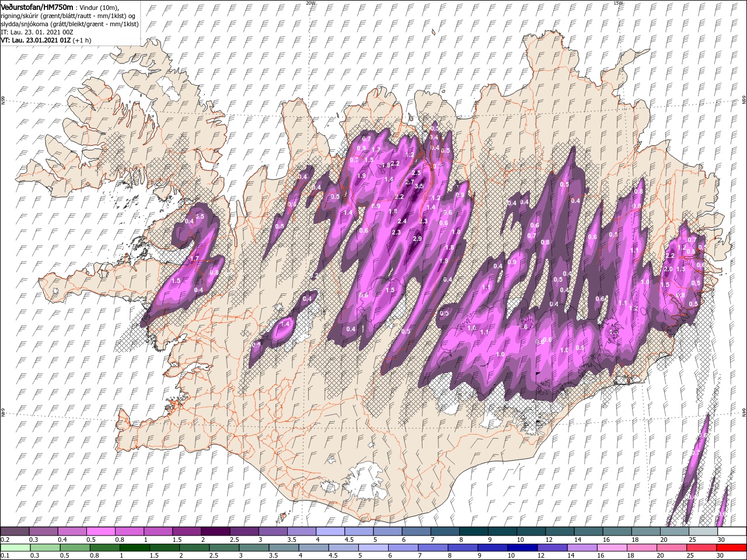The image size is (747, 560).
Task: Pick lower legend swatch between 18 and 20
Action: coord(641,548)
